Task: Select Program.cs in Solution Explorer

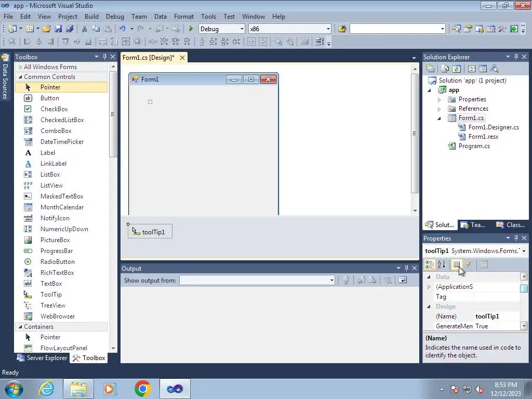Action: coord(474,146)
